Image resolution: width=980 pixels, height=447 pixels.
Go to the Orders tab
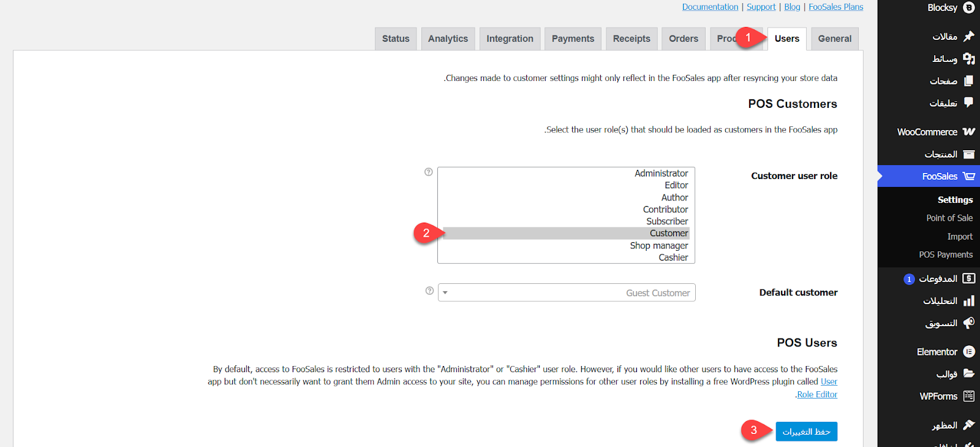684,39
